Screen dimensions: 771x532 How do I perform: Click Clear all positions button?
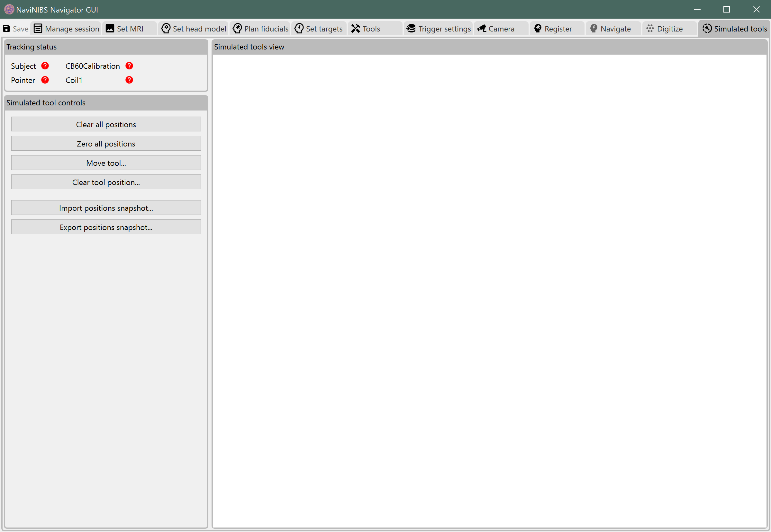coord(106,124)
